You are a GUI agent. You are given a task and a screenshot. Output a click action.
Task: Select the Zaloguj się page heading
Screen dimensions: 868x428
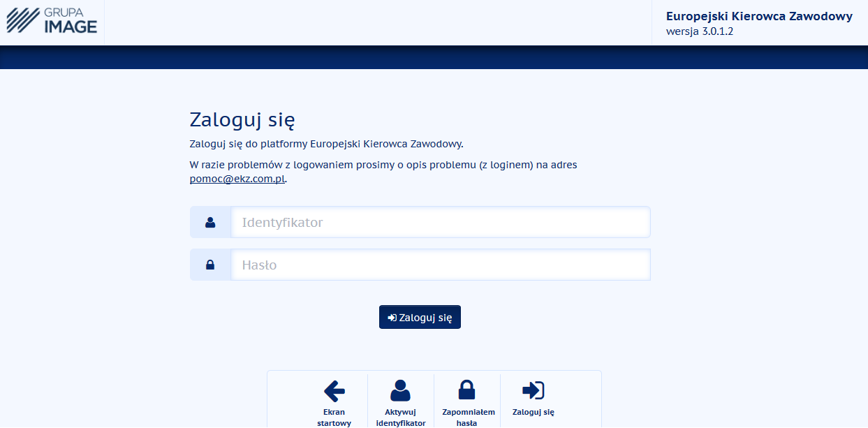pos(242,120)
